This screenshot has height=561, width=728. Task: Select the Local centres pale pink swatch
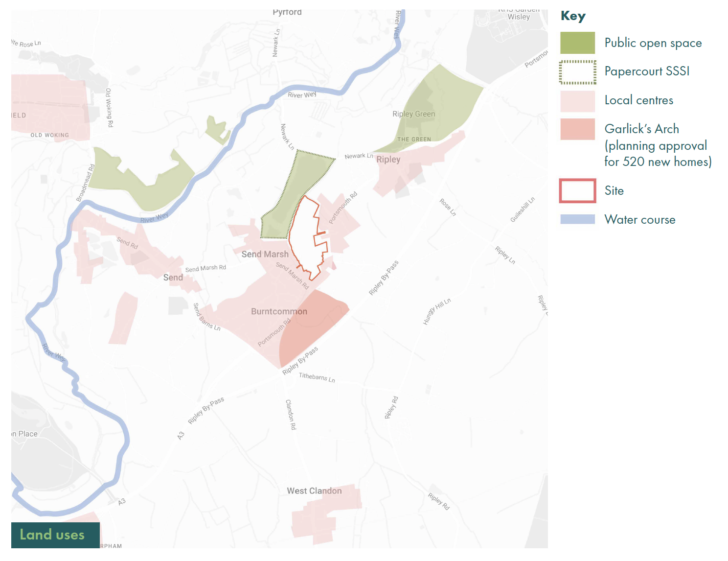tap(577, 101)
